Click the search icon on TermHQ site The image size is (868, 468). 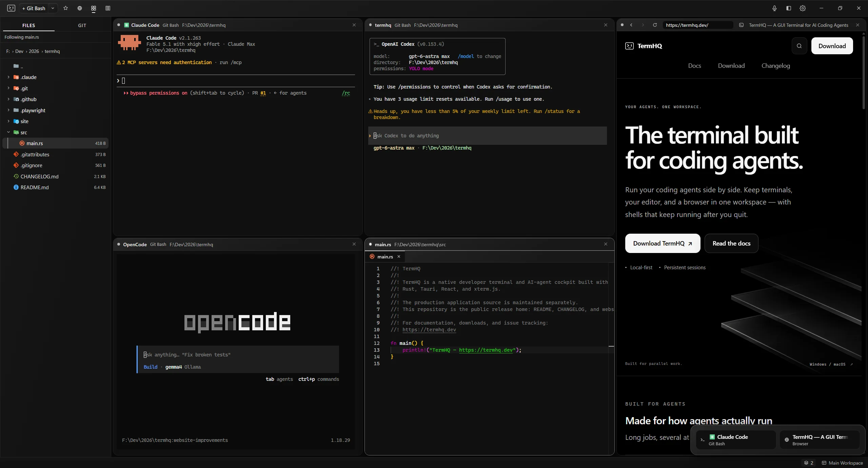(799, 46)
